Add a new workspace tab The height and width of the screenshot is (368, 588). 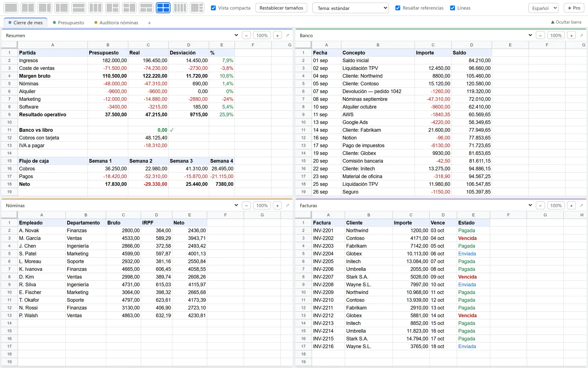149,23
